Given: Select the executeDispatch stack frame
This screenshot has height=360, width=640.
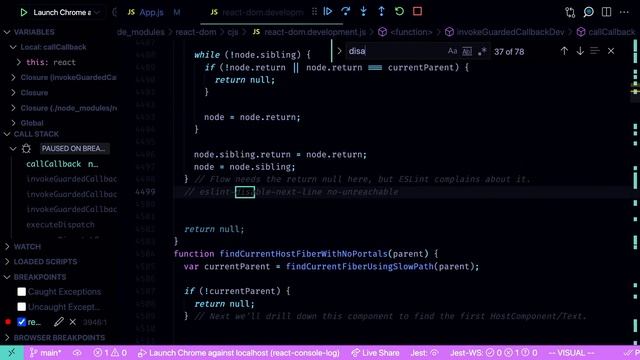Looking at the screenshot, I should point(60,224).
